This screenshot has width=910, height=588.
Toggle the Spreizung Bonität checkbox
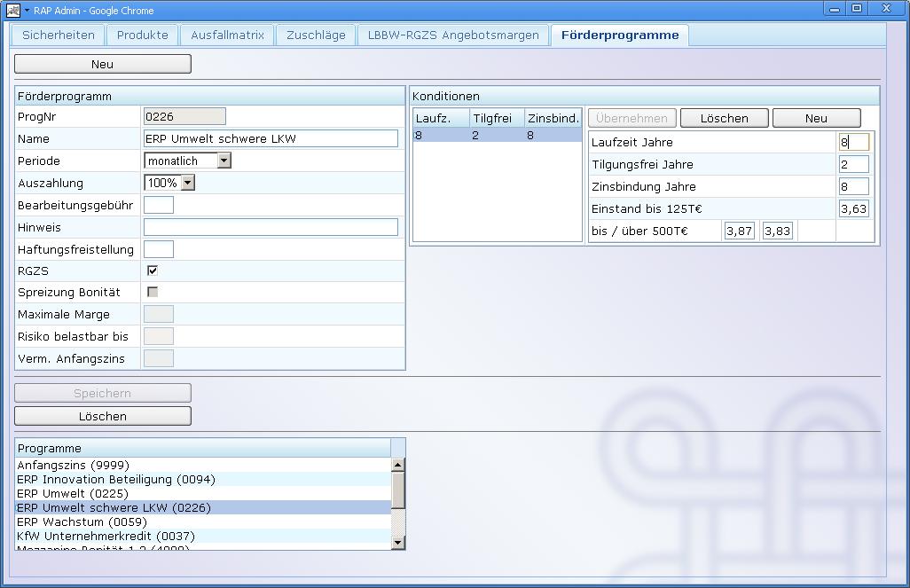[x=153, y=292]
